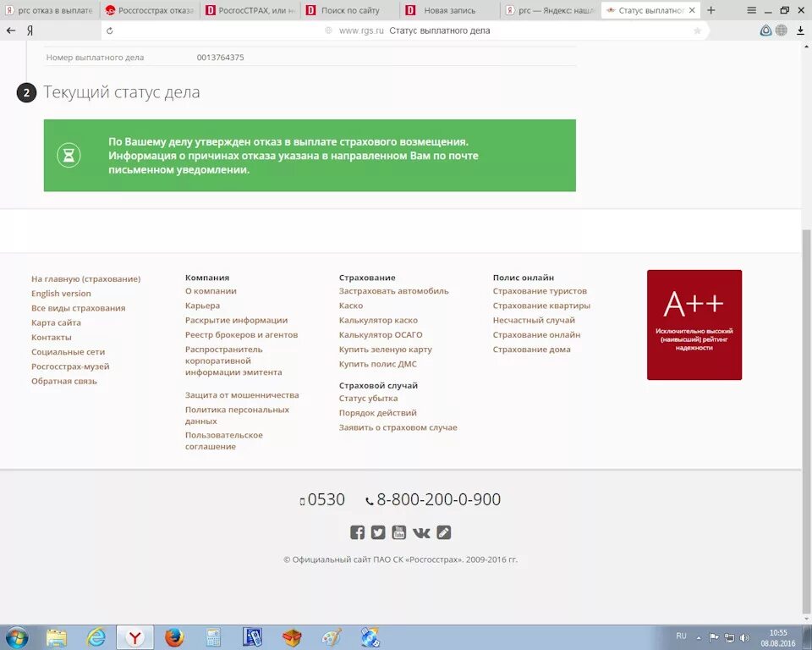This screenshot has height=650, width=812.
Task: Click the globe icon next to downloads
Action: [x=782, y=30]
